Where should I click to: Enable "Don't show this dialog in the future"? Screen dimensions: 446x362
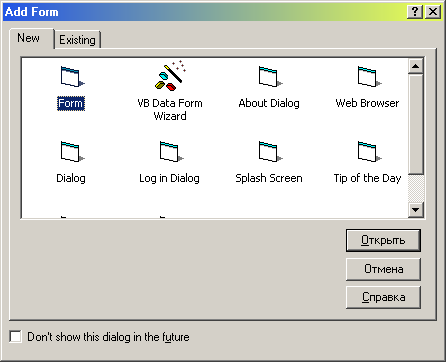click(x=15, y=337)
